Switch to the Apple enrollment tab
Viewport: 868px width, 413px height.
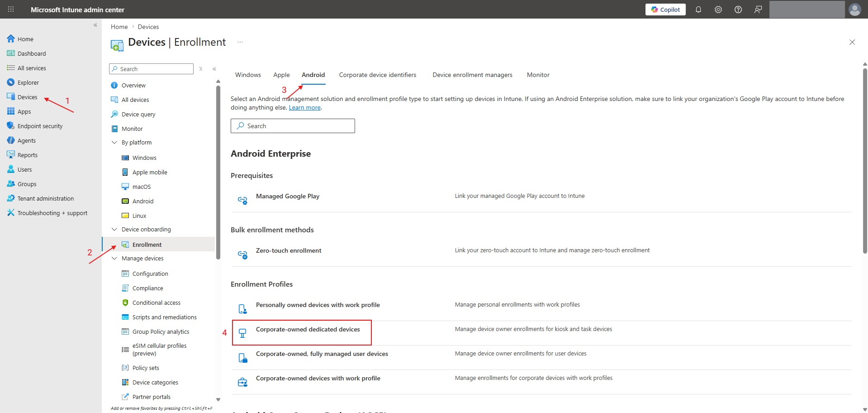281,75
